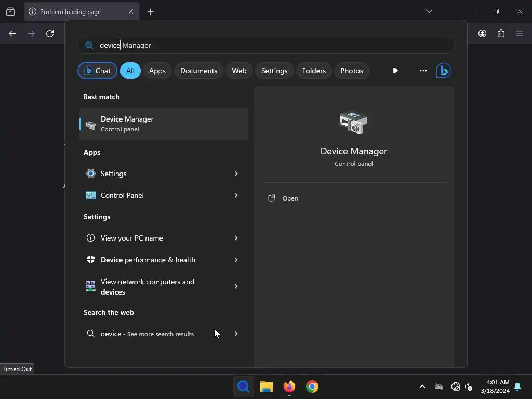
Task: Select the Problem loading page Firefox tab
Action: point(82,11)
